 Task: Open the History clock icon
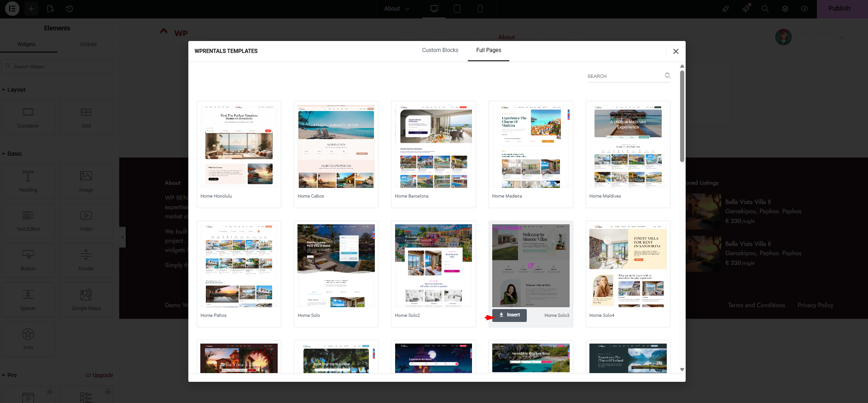click(x=70, y=9)
